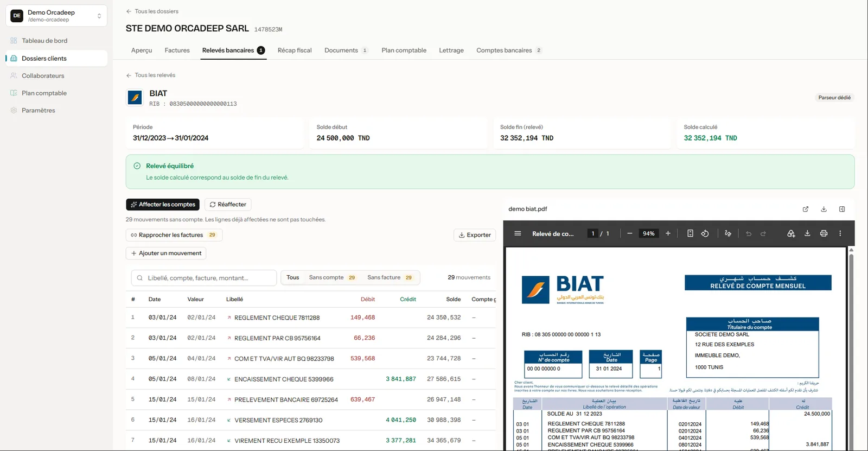
Task: Select row REGLEMENT PAR CB 95756164
Action: (311, 338)
